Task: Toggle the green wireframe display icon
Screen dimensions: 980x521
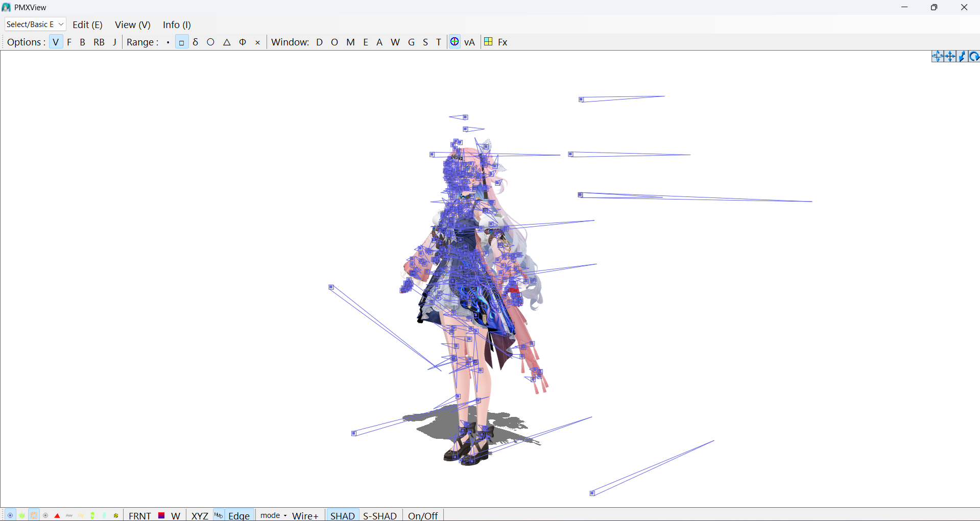Action: pyautogui.click(x=22, y=515)
